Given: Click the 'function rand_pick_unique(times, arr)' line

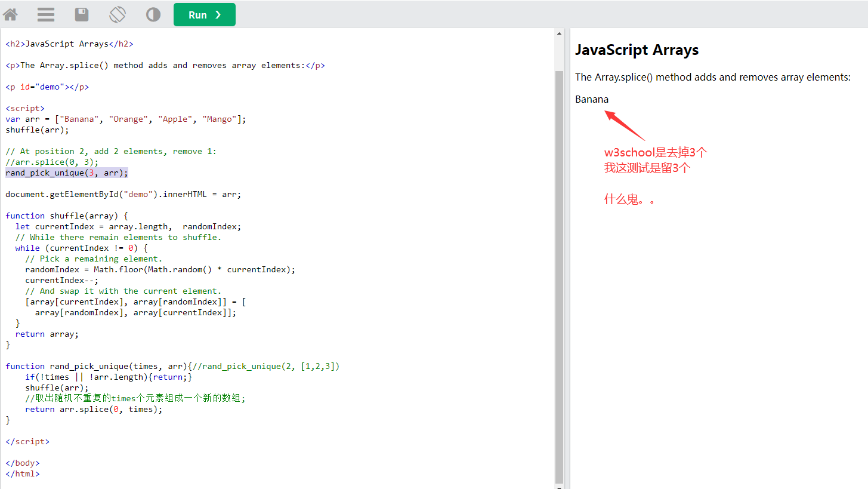Looking at the screenshot, I should tap(173, 366).
